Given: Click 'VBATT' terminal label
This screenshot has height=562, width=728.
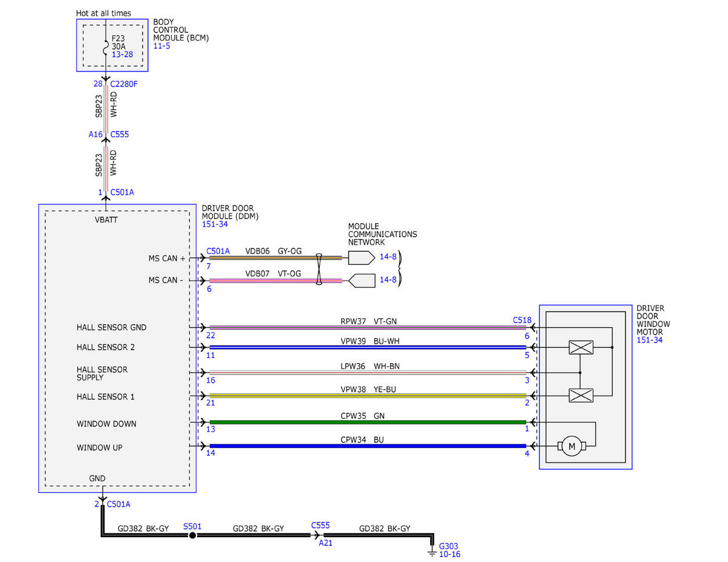Looking at the screenshot, I should [106, 220].
